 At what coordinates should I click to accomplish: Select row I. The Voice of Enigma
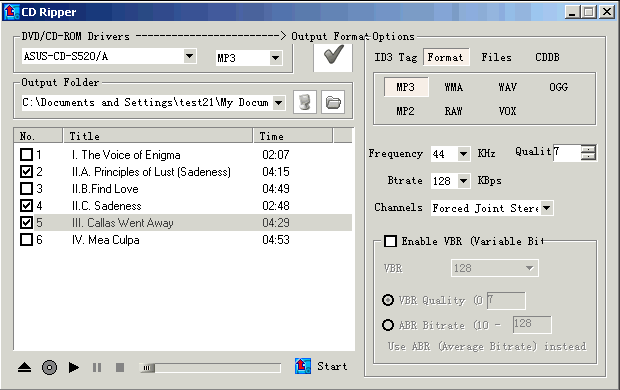point(183,155)
